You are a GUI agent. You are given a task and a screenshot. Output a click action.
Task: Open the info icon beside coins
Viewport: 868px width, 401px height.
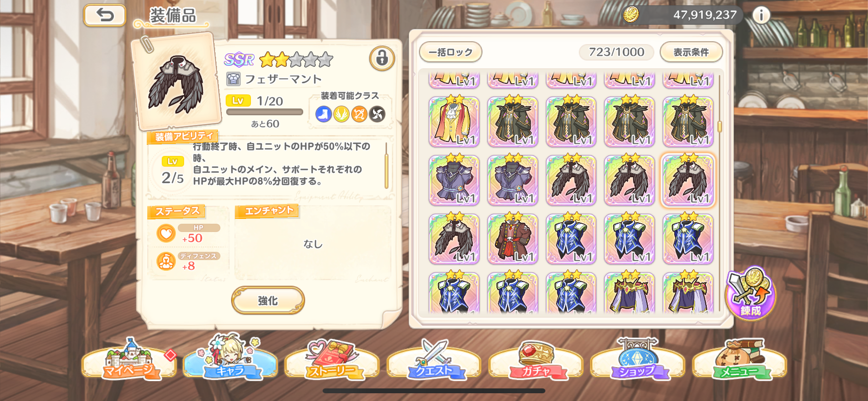tap(761, 15)
